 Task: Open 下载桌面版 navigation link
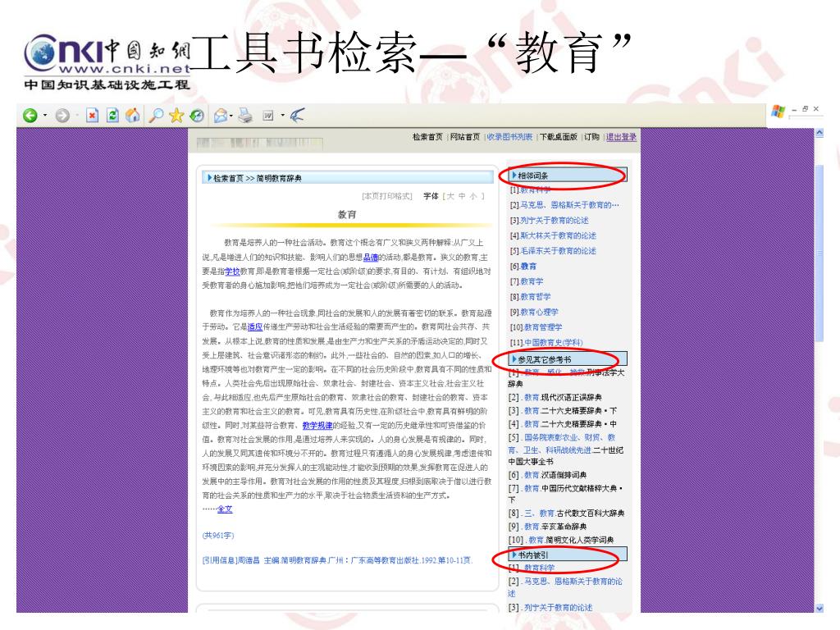[x=558, y=137]
